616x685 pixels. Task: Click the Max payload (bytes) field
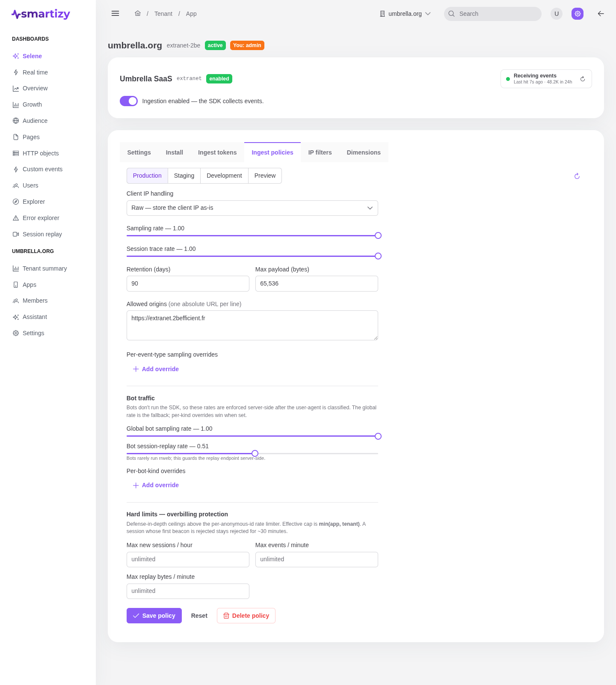click(x=317, y=284)
